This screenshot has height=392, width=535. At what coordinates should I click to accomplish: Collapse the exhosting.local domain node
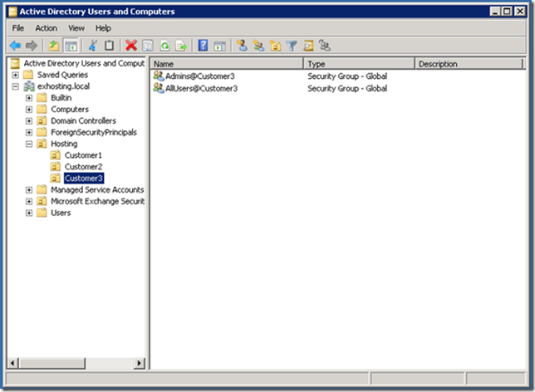click(15, 86)
